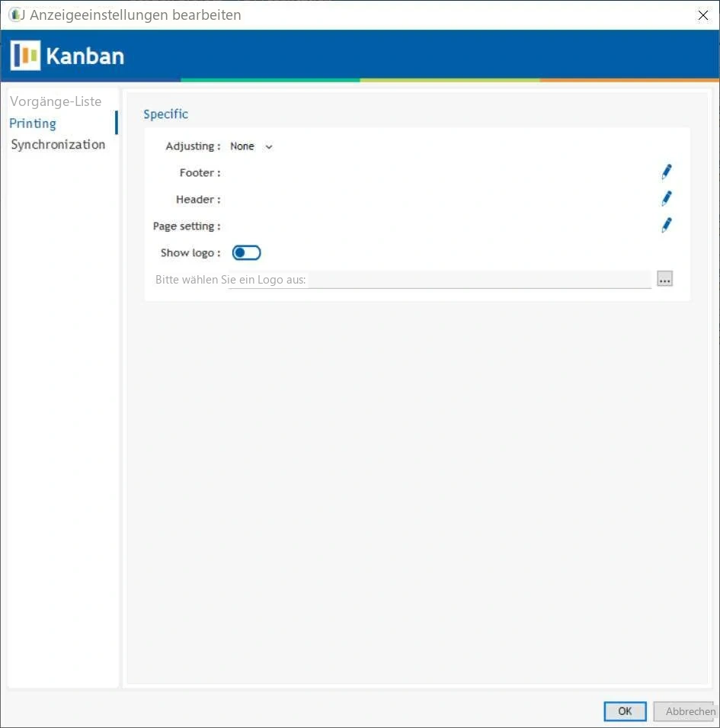Click the Footer edit pencil icon
Image resolution: width=720 pixels, height=728 pixels.
(666, 172)
